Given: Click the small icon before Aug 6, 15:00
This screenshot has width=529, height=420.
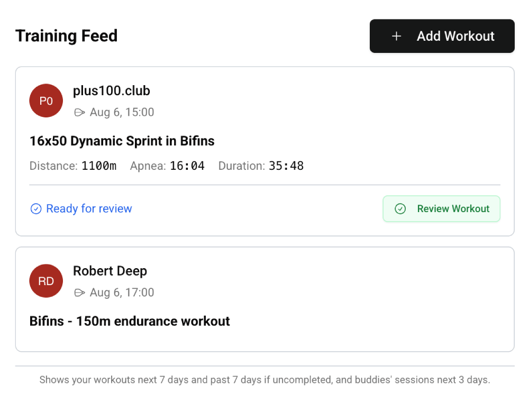Looking at the screenshot, I should [79, 112].
